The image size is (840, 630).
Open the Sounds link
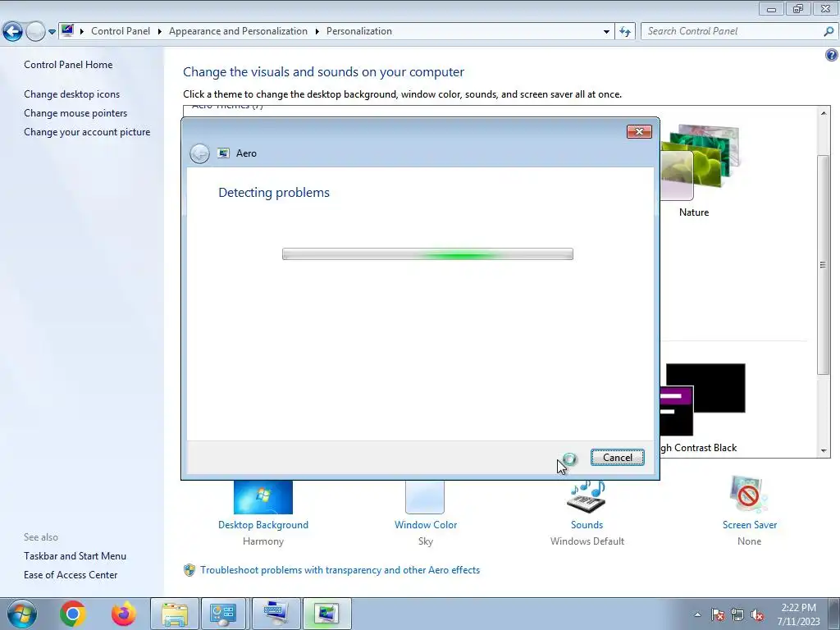[x=587, y=525]
